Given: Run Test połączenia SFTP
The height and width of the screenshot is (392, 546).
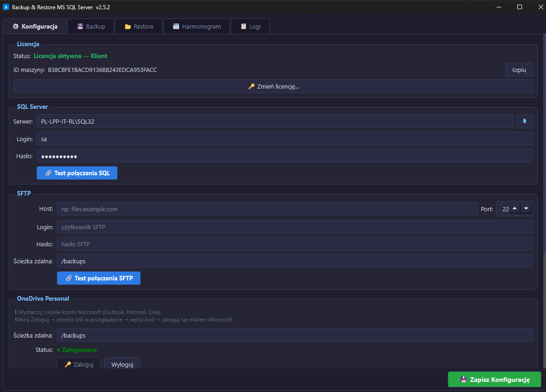Looking at the screenshot, I should pyautogui.click(x=98, y=278).
